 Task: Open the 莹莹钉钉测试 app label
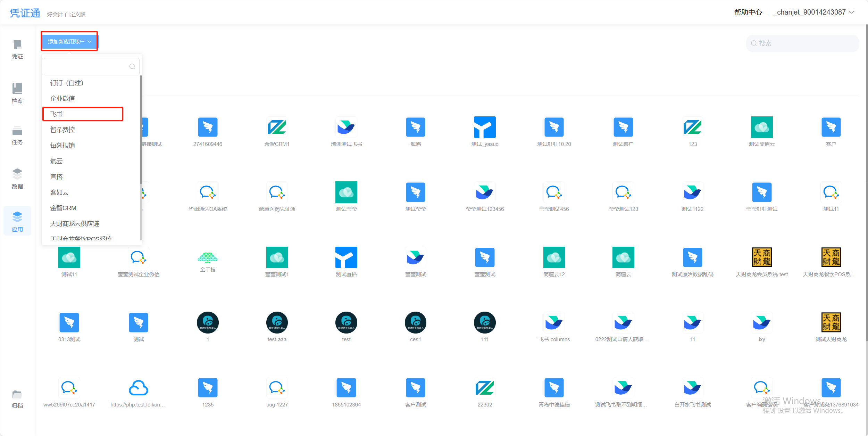pyautogui.click(x=762, y=209)
